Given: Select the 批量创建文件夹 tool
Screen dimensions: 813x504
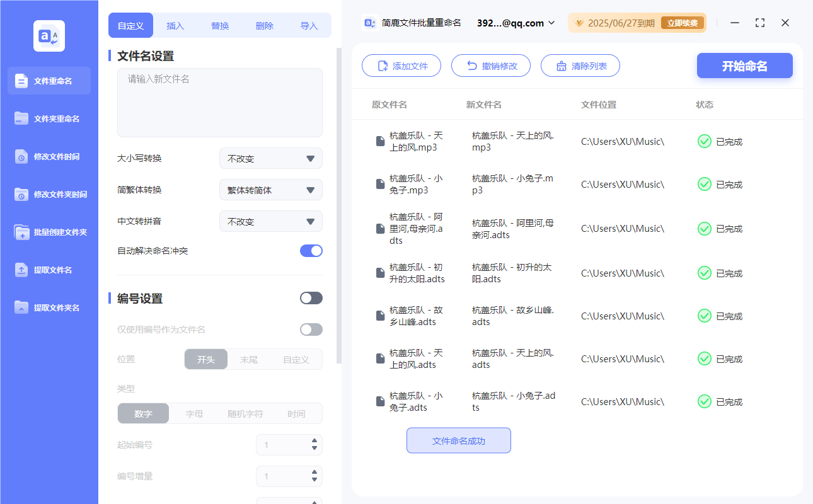Looking at the screenshot, I should [49, 232].
